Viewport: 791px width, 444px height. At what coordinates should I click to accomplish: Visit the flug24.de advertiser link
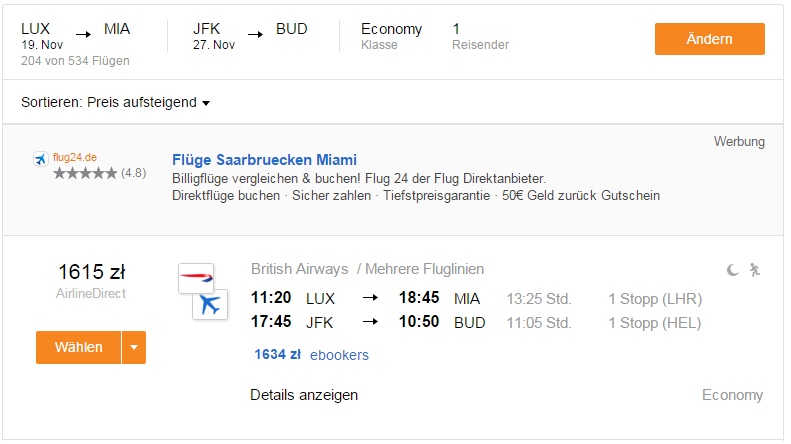point(75,157)
